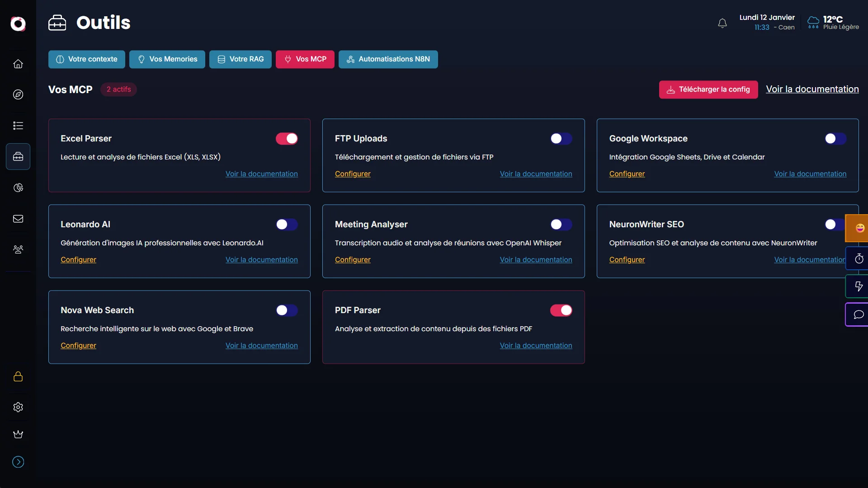Click the stopwatch icon on right edge
The image size is (868, 488).
click(859, 259)
